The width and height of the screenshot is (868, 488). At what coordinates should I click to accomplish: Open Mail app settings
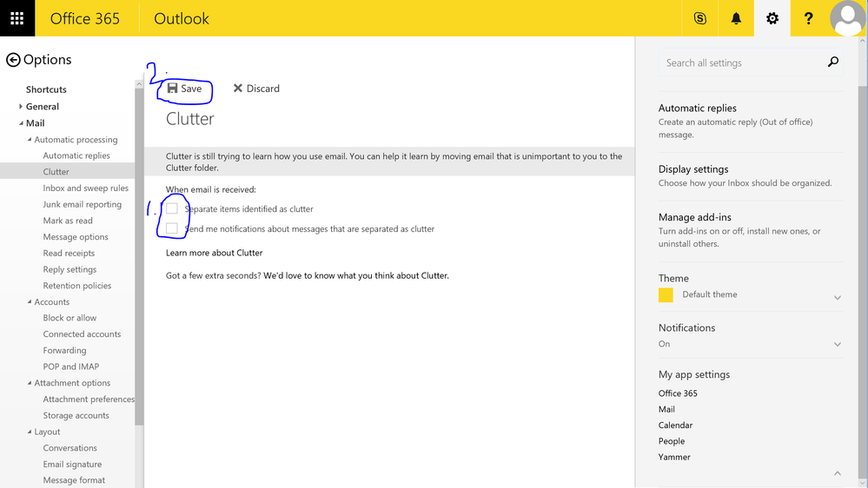pos(666,410)
